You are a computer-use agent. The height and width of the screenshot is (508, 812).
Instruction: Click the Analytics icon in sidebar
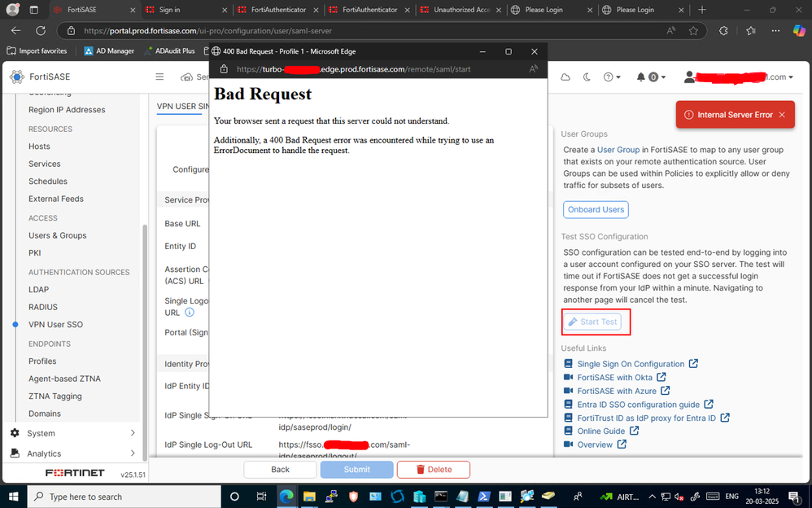coord(15,453)
